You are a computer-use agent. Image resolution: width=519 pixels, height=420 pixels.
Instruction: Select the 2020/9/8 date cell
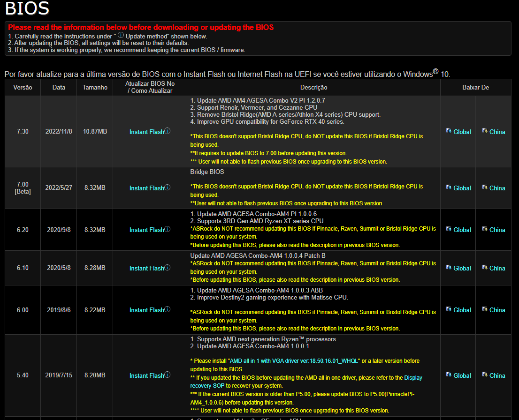coord(59,230)
